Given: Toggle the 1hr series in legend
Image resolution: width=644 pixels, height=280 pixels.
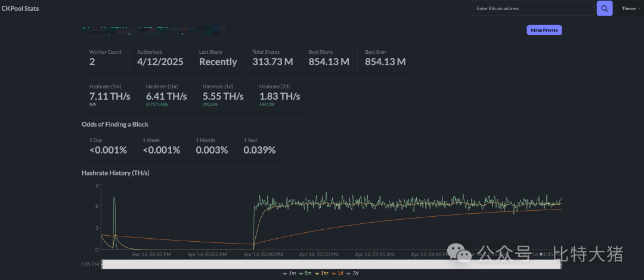Looking at the screenshot, I should (x=321, y=273).
